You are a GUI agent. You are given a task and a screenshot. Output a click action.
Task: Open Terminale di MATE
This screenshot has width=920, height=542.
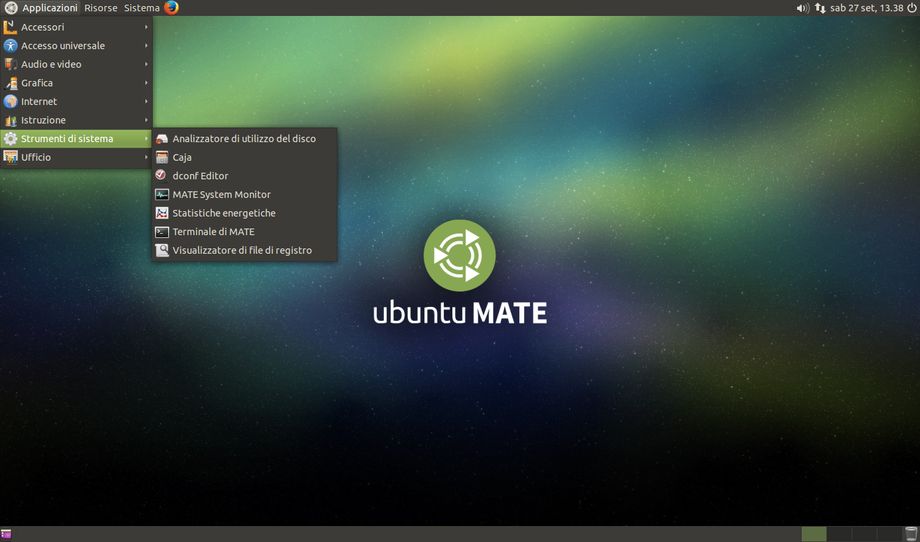(213, 232)
